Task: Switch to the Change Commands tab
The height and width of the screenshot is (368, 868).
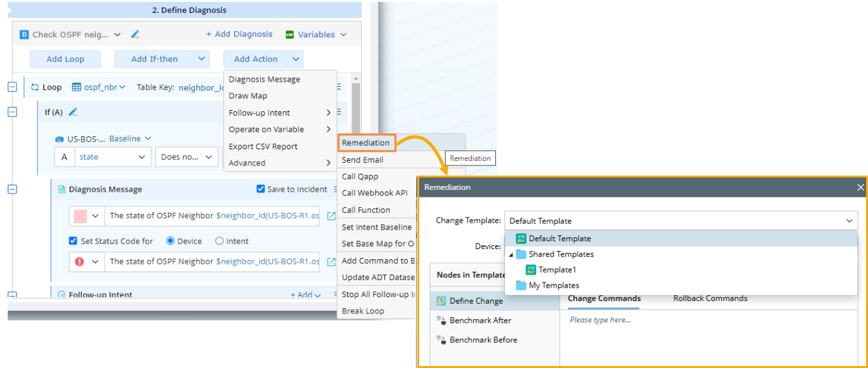Action: [x=604, y=299]
